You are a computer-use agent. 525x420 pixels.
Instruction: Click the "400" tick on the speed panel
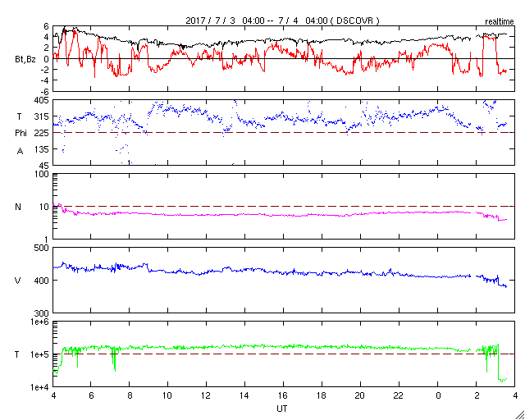point(43,281)
